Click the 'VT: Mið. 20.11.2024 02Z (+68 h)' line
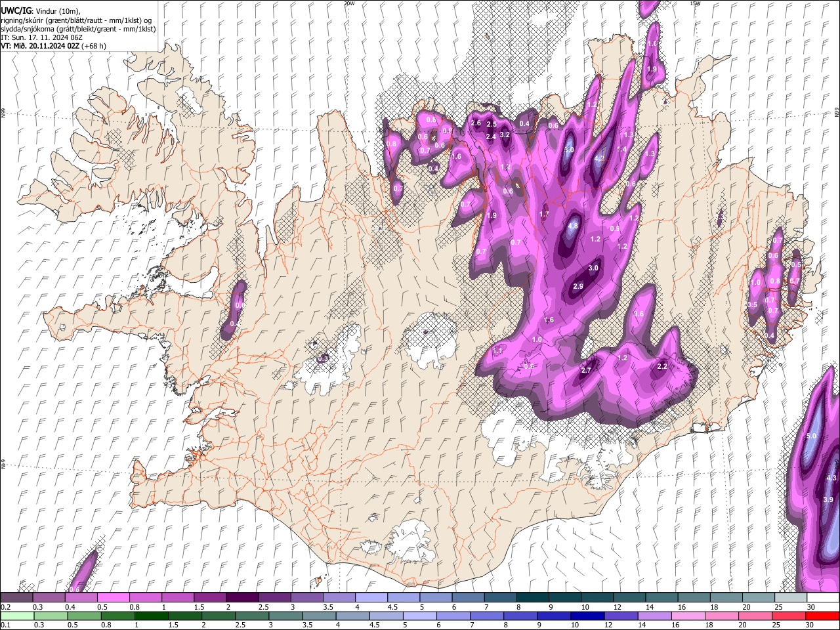The width and height of the screenshot is (840, 630). coord(53,46)
